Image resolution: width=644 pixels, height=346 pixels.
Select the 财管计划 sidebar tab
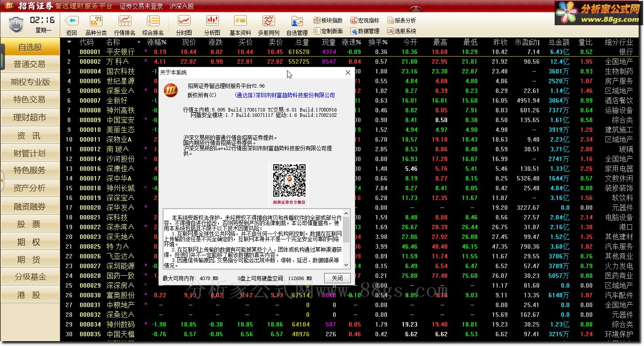(x=30, y=153)
